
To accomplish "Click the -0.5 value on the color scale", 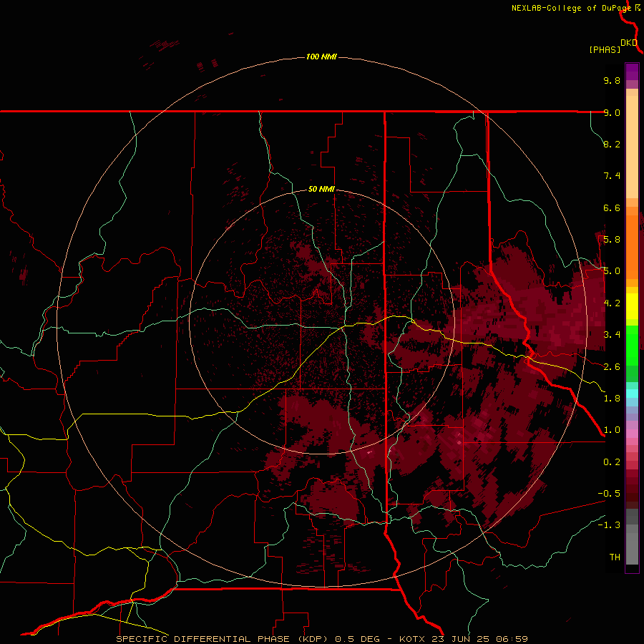I will [609, 494].
